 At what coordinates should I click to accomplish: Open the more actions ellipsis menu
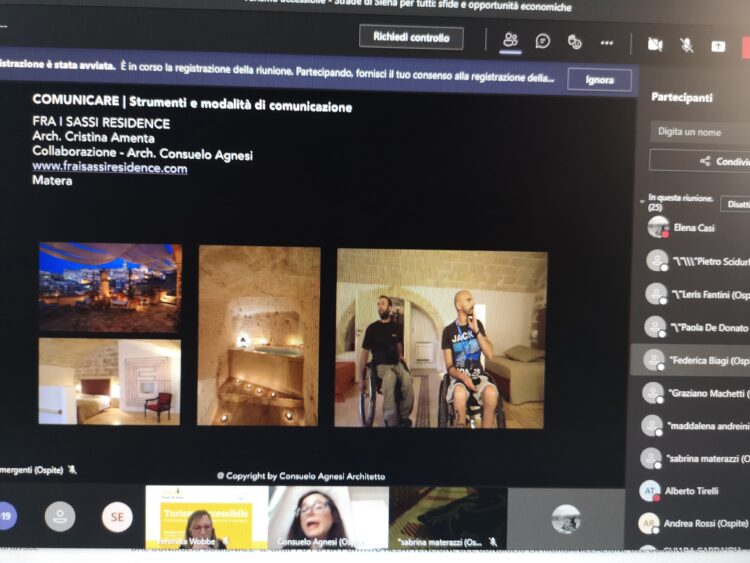[x=607, y=43]
